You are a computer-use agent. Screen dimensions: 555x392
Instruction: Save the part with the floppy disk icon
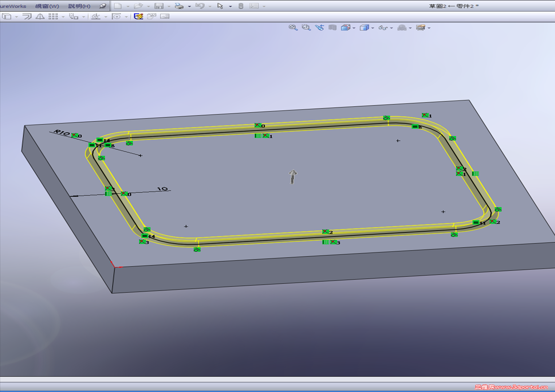tap(159, 6)
